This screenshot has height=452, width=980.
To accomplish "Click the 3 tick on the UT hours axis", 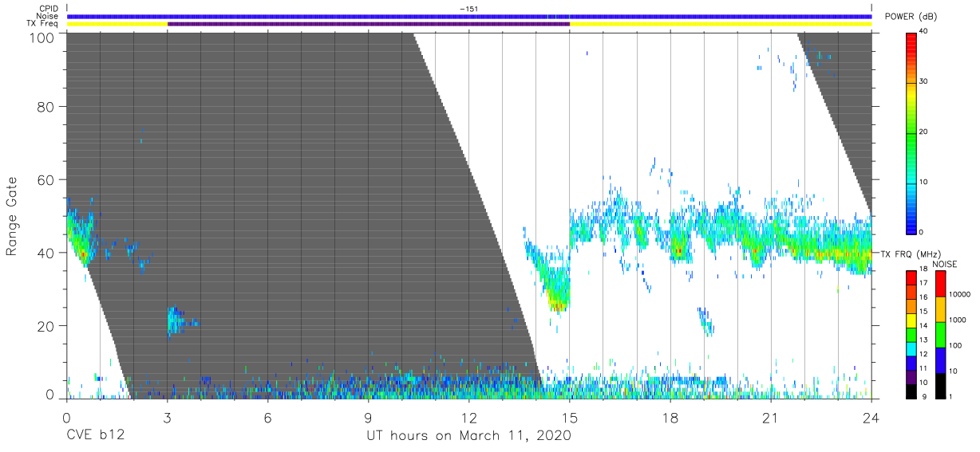I will click(x=168, y=418).
